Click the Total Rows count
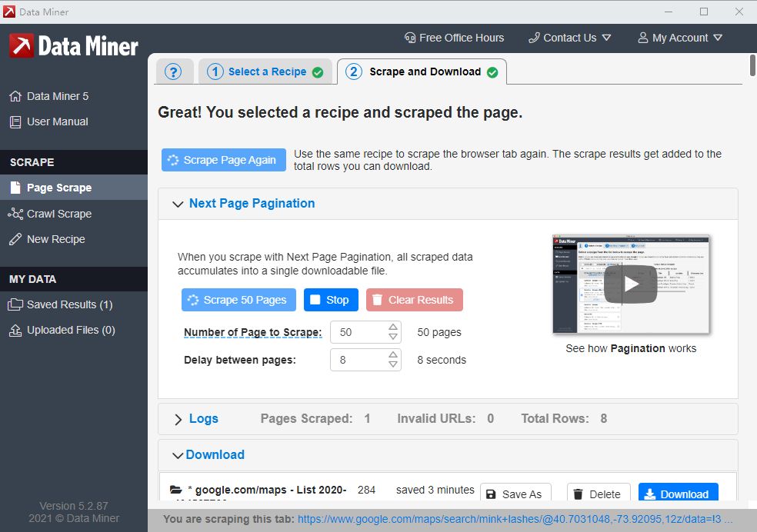Screen dimensions: 757x532 pyautogui.click(x=603, y=419)
